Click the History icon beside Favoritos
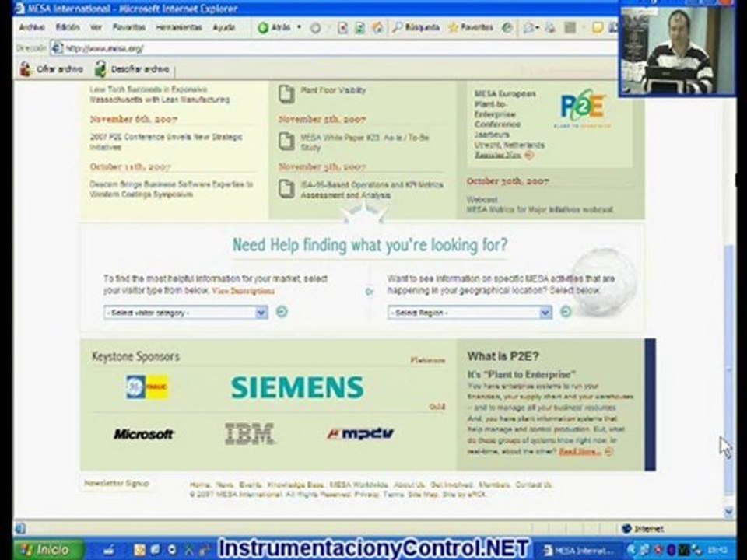 [507, 28]
